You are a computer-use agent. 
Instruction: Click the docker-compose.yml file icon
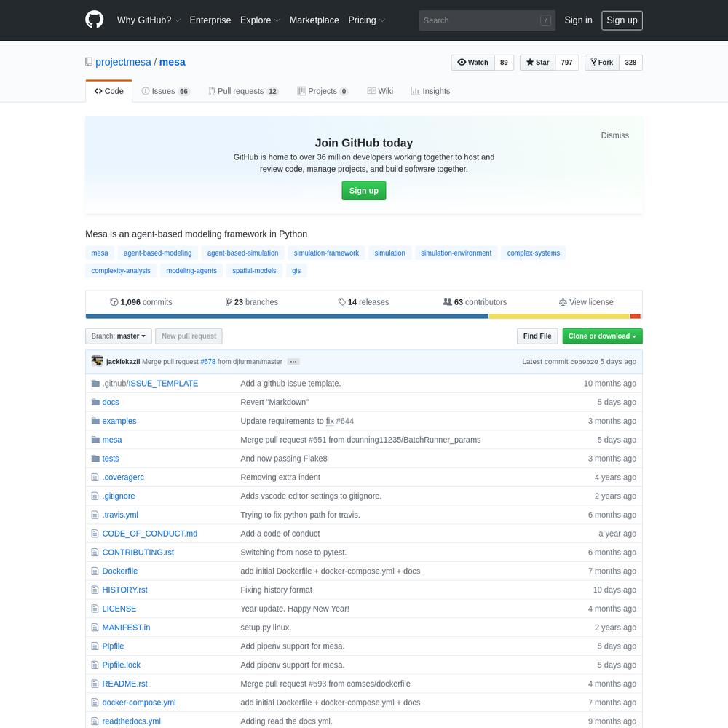(95, 703)
